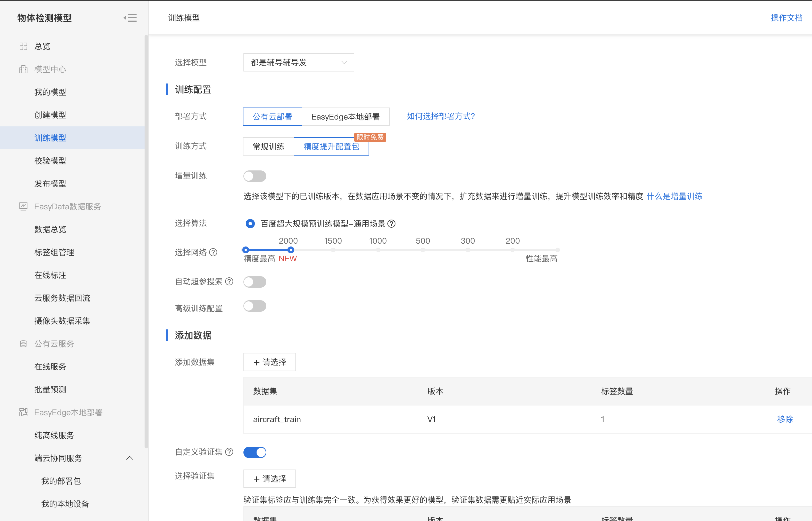Click the 总览 grid icon in the sidebar
Image resolution: width=812 pixels, height=521 pixels.
click(x=23, y=46)
